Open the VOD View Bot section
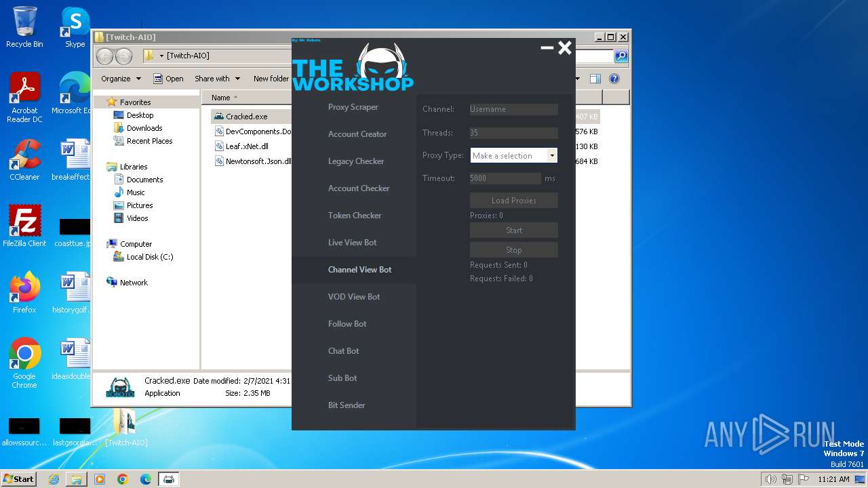The image size is (868, 488). pos(353,297)
